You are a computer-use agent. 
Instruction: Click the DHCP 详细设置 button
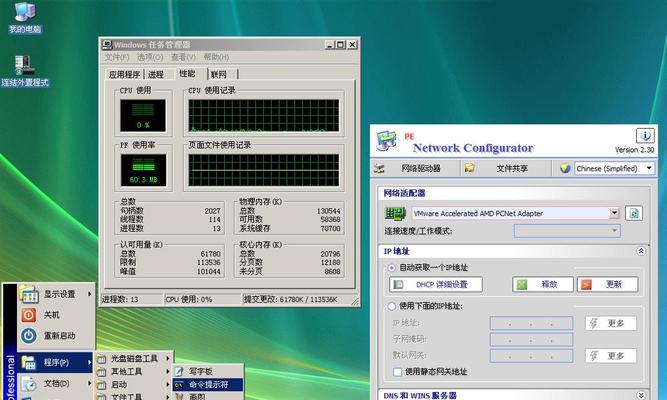coord(436,284)
